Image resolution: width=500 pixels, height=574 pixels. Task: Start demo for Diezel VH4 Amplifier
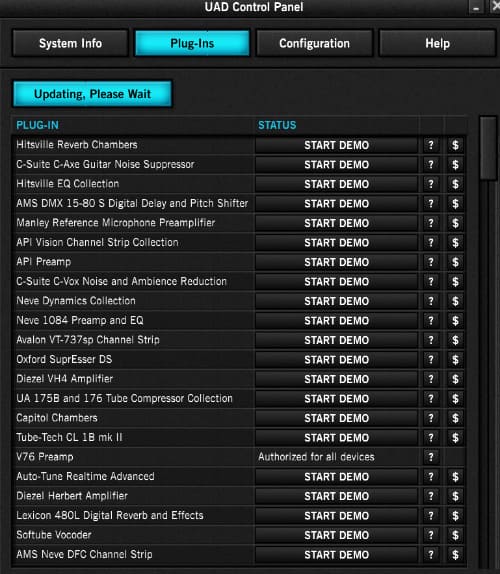[x=336, y=379]
